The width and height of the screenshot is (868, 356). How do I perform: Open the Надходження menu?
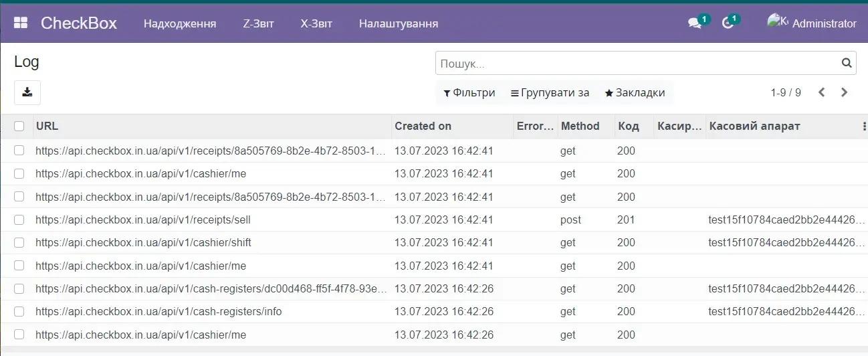pos(180,23)
